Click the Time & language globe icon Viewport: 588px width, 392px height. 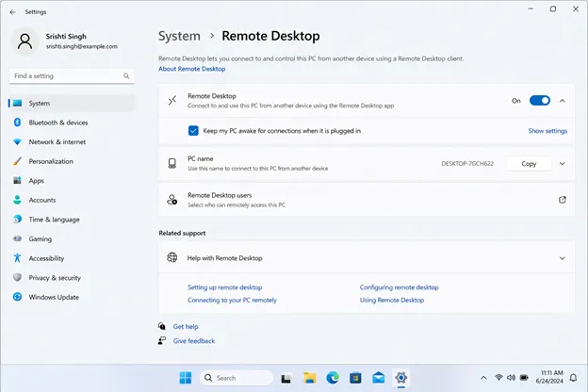pyautogui.click(x=17, y=219)
